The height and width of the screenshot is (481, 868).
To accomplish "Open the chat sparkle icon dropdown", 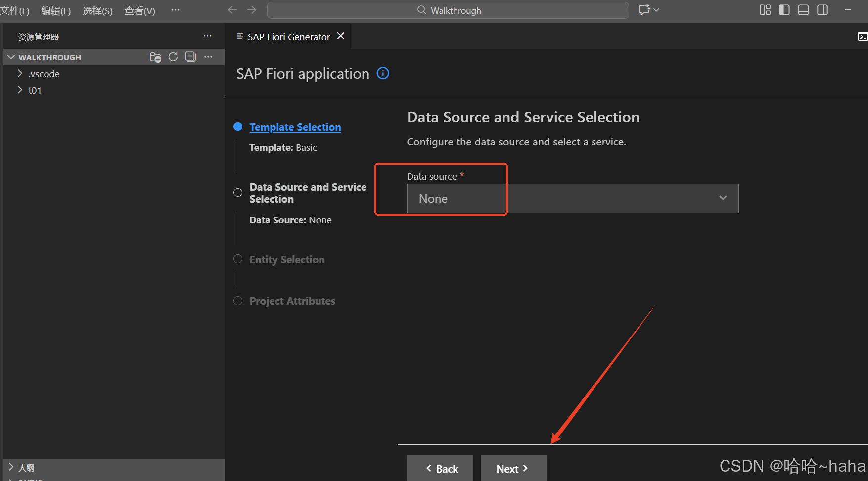I will tap(648, 10).
